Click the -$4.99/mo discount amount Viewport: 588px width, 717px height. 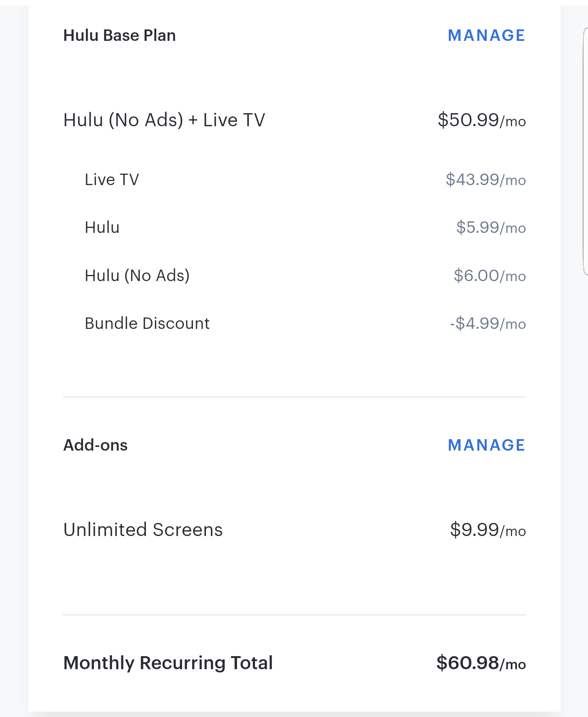point(487,324)
